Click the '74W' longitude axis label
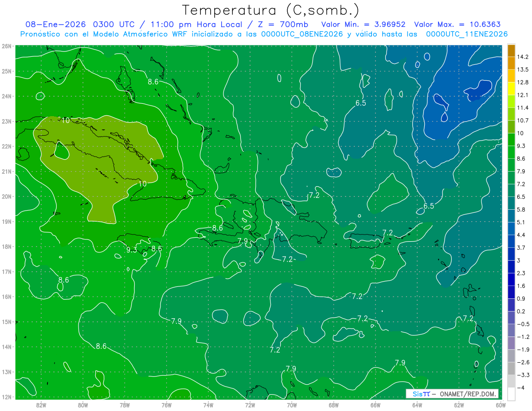This screenshot has width=532, height=411. coord(208,404)
